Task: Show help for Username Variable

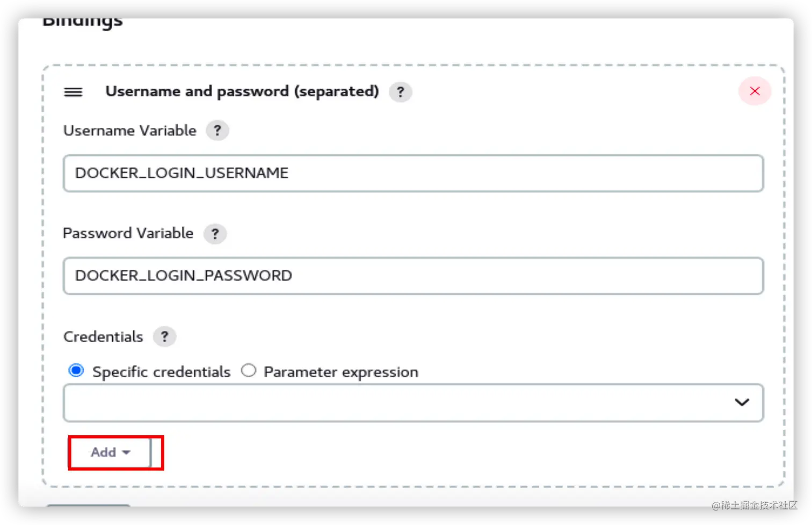Action: pyautogui.click(x=217, y=131)
